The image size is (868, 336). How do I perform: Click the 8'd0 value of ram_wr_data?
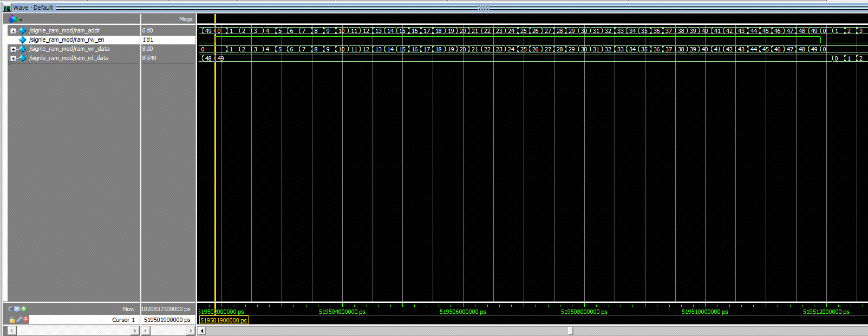coord(148,49)
